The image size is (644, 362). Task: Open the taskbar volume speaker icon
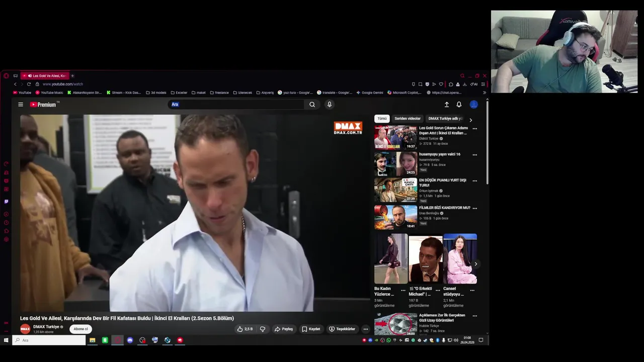(x=456, y=340)
